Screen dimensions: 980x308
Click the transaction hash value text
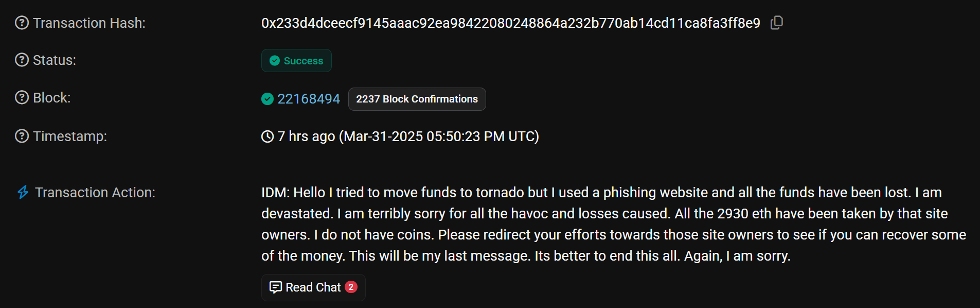pos(510,23)
